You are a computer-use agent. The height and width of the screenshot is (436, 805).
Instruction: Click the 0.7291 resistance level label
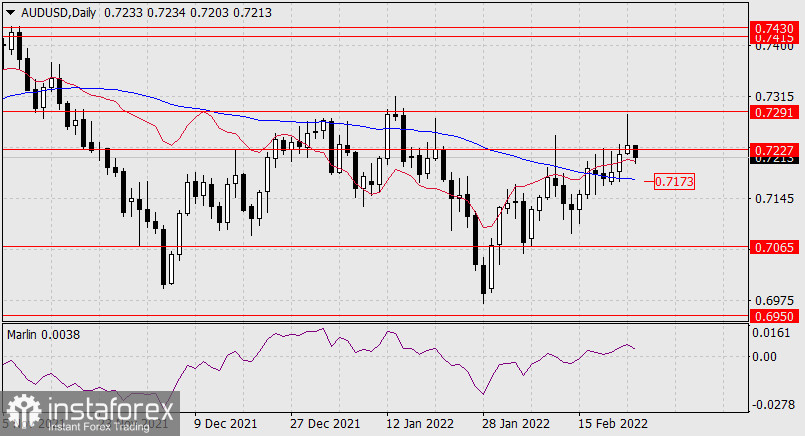click(774, 112)
